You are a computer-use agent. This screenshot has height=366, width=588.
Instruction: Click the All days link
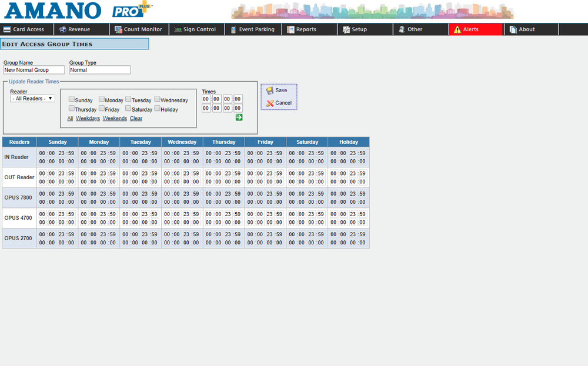(70, 119)
